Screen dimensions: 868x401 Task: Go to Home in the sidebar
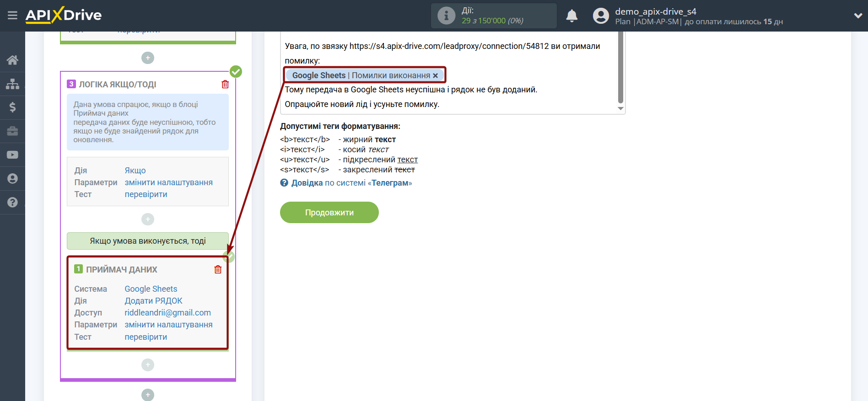(12, 60)
